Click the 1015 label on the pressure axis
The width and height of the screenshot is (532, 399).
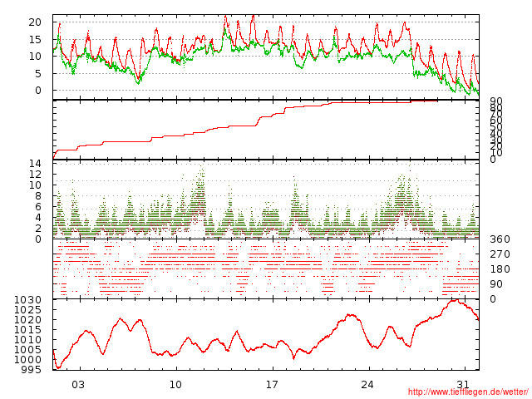click(x=27, y=330)
